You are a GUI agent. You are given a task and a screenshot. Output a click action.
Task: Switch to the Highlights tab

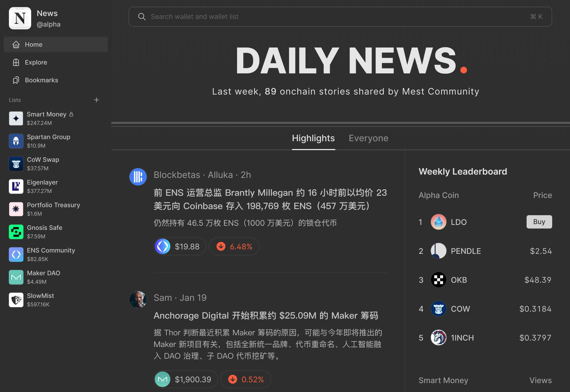coord(313,138)
